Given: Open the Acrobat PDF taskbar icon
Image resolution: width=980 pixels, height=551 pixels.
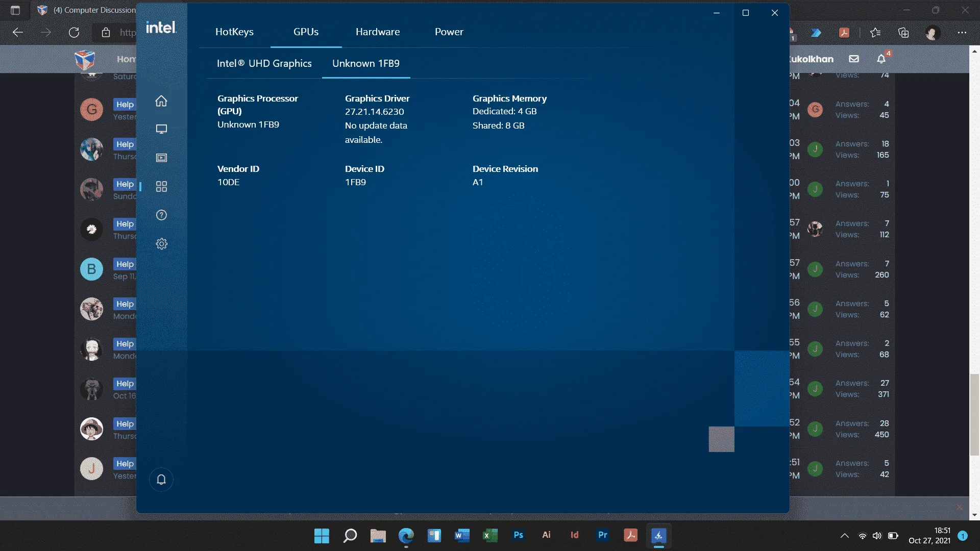Looking at the screenshot, I should pos(631,535).
